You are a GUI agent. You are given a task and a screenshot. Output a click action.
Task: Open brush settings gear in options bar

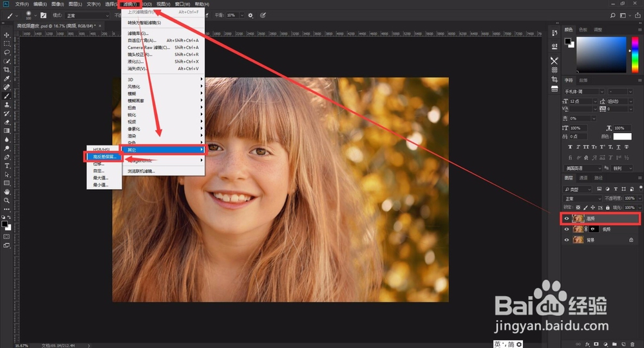point(251,15)
